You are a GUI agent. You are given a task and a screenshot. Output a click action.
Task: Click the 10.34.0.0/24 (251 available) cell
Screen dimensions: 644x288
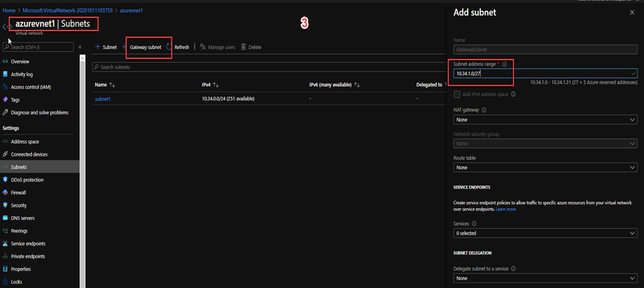[228, 99]
